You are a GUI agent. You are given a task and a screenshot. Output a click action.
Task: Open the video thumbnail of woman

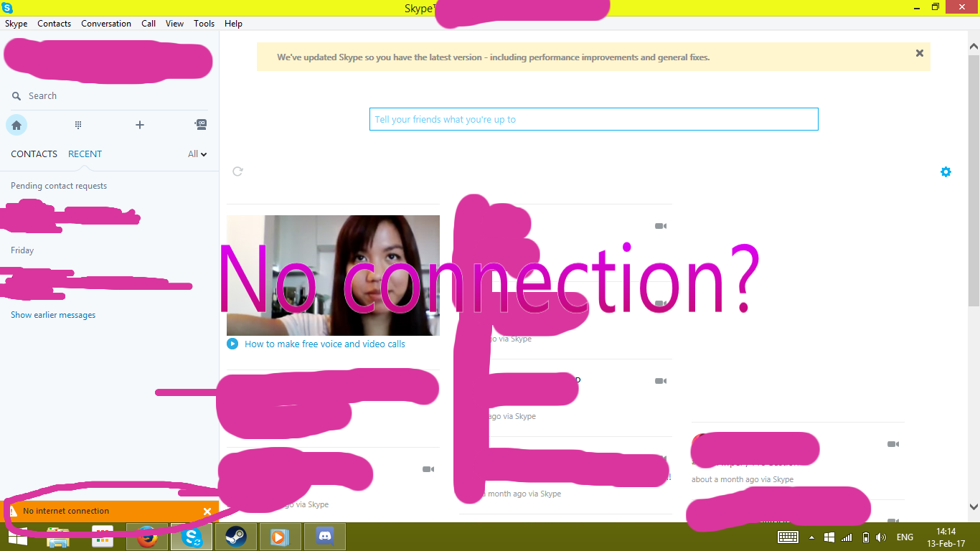coord(333,275)
